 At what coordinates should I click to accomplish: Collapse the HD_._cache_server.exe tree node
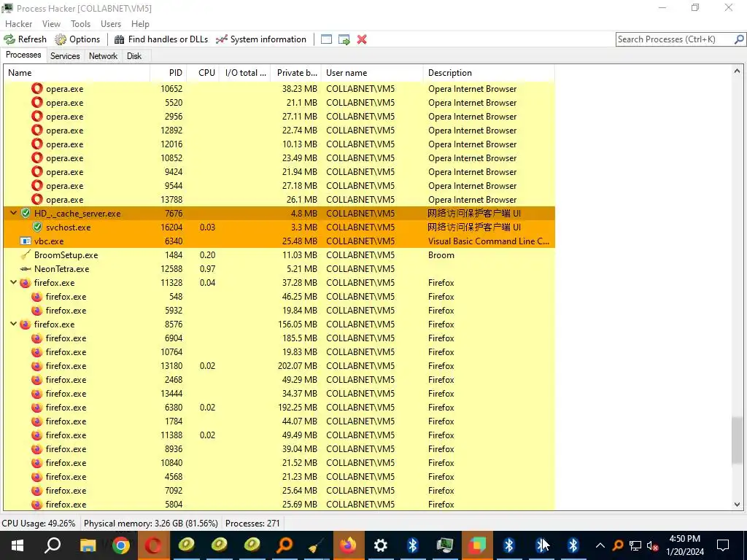point(13,214)
